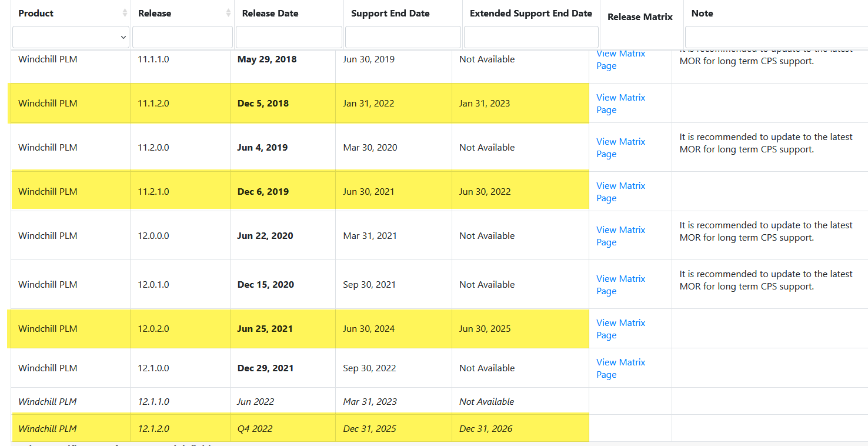Click the Release Date filter field
The image size is (868, 446).
click(289, 37)
